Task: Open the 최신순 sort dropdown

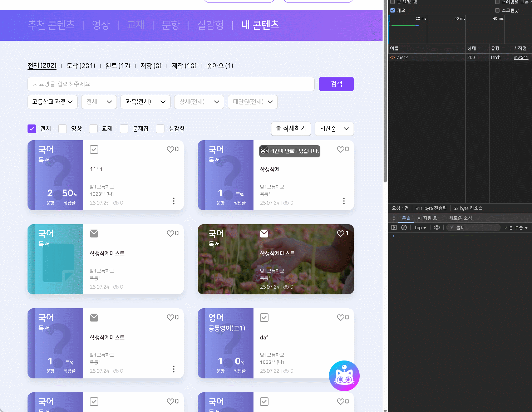Action: pyautogui.click(x=334, y=129)
